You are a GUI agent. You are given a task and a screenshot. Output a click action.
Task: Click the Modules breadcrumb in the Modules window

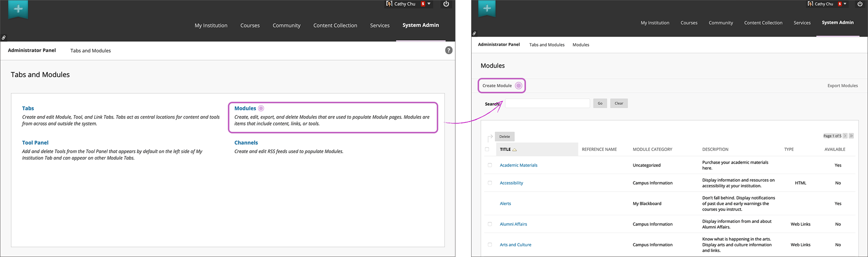click(x=581, y=45)
